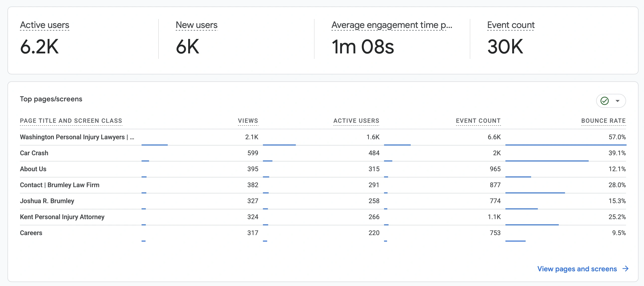Click the Event count metric label in summary card

point(511,25)
